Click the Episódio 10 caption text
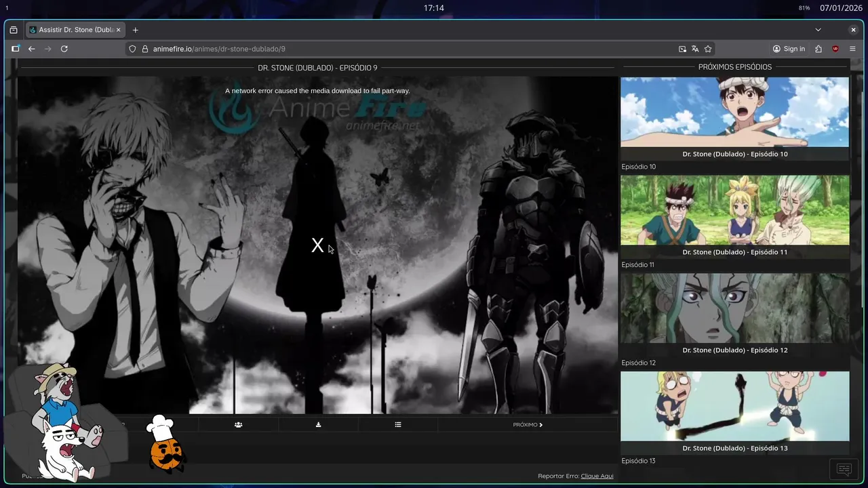Screen dimensions: 868x488 [639, 167]
